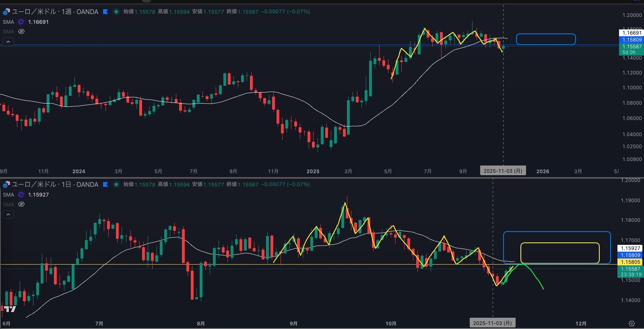
Task: Open the ユーロ/米ドル 1日 symbol title
Action: 55,184
